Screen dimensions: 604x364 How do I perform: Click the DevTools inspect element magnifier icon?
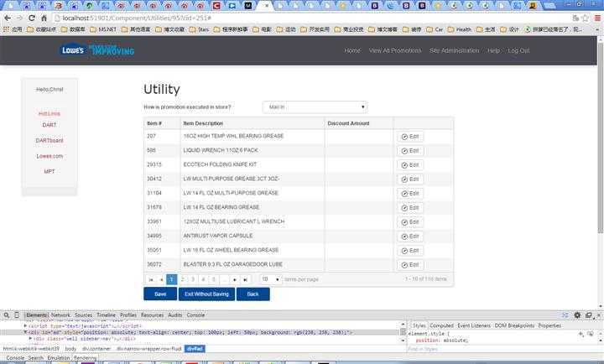(x=7, y=315)
